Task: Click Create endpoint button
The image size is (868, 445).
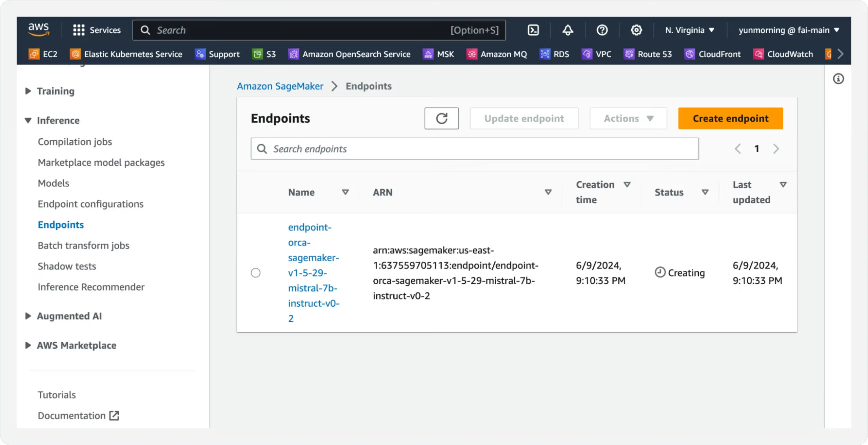Action: tap(730, 118)
